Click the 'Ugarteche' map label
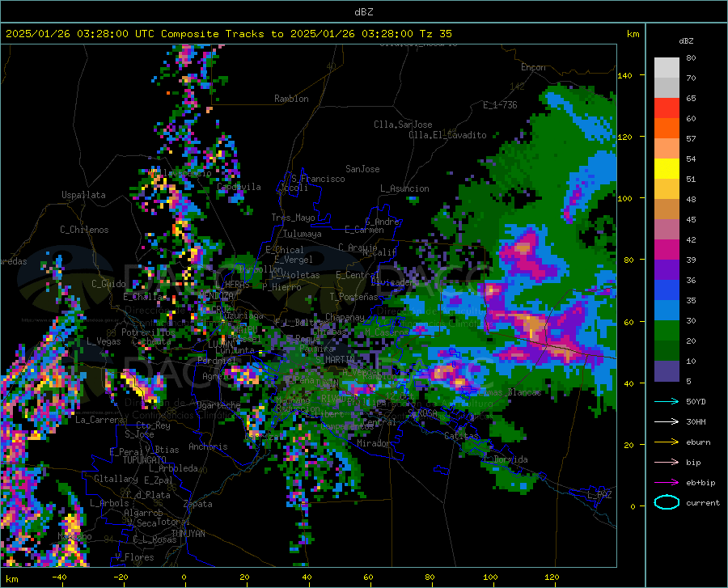This screenshot has width=728, height=588. point(218,404)
